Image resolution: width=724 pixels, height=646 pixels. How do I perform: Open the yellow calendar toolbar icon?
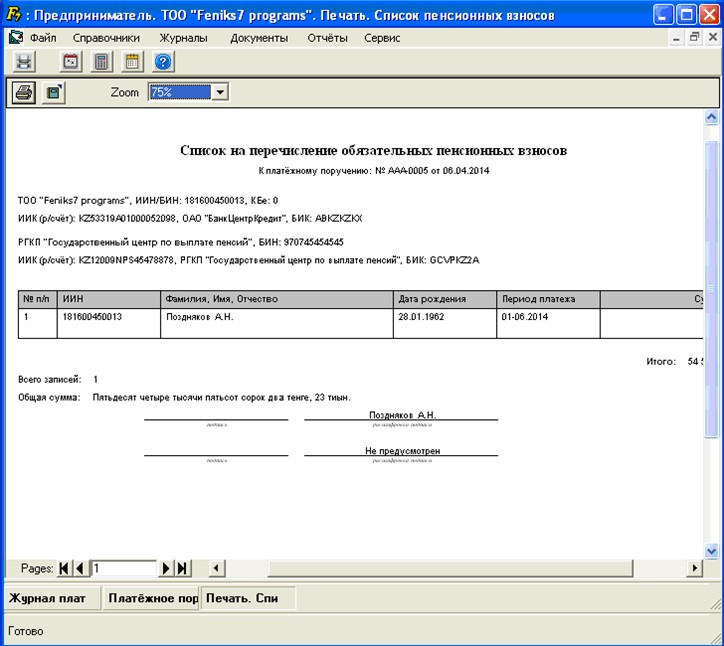coord(131,62)
